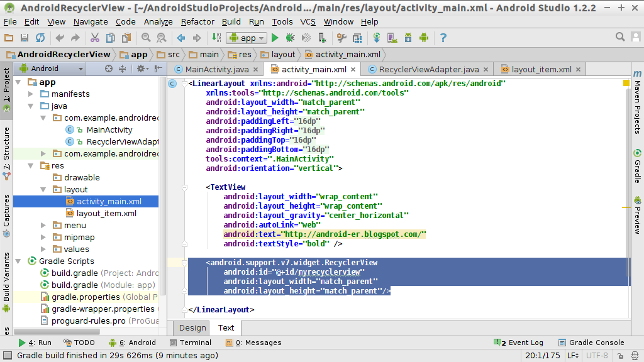Open the Event Log
Image resolution: width=644 pixels, height=362 pixels.
[x=519, y=343]
